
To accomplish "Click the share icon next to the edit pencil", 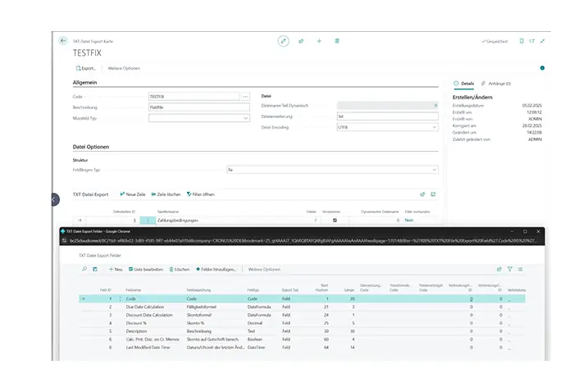I will click(x=301, y=41).
